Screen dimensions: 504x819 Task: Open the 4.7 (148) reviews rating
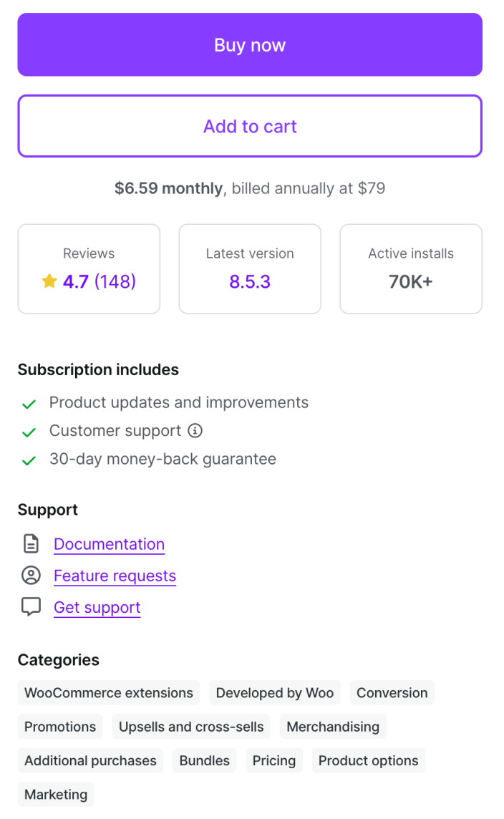click(99, 281)
